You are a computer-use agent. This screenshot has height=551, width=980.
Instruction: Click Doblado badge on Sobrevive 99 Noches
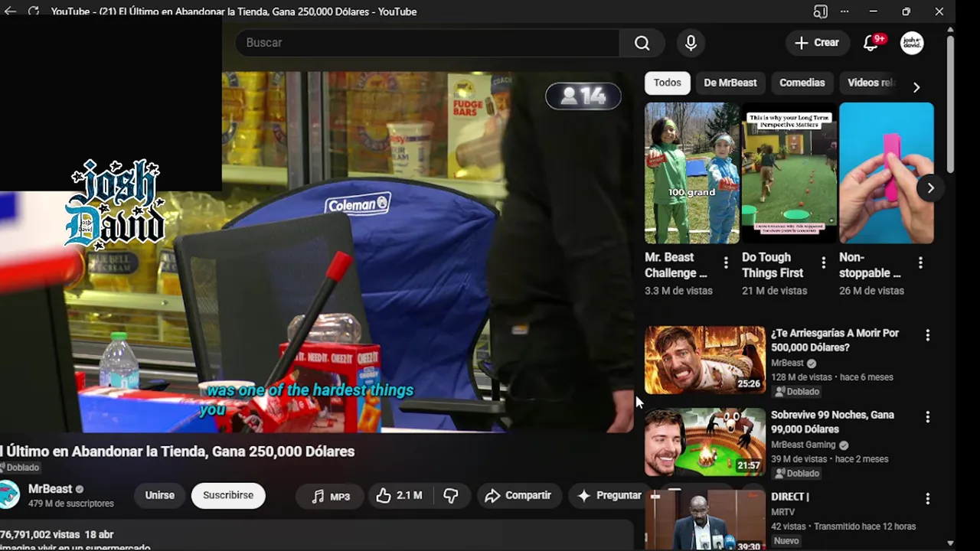[797, 474]
